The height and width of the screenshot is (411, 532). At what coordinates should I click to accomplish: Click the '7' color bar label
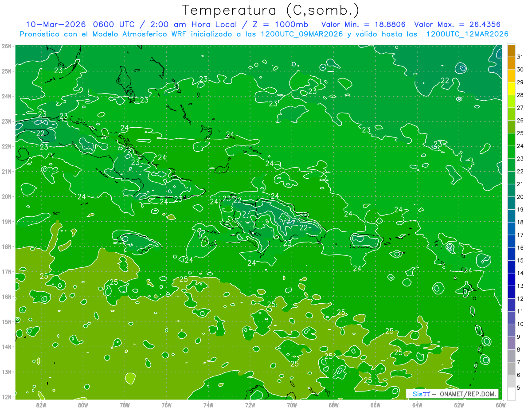[x=519, y=363]
